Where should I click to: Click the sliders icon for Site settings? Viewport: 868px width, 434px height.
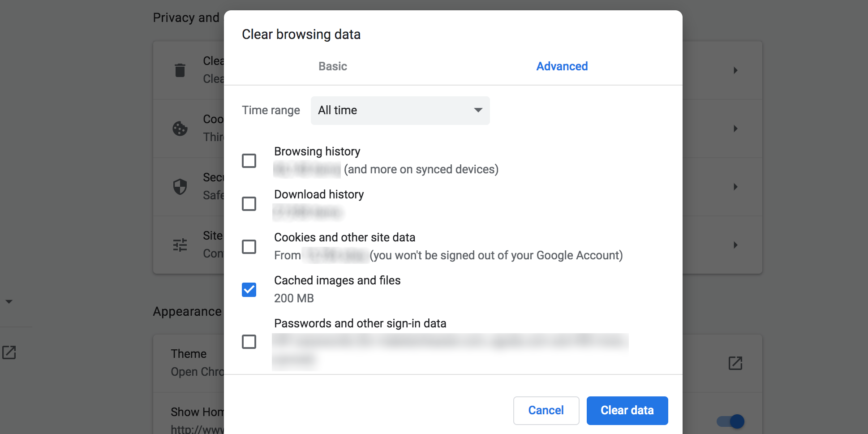coord(180,245)
